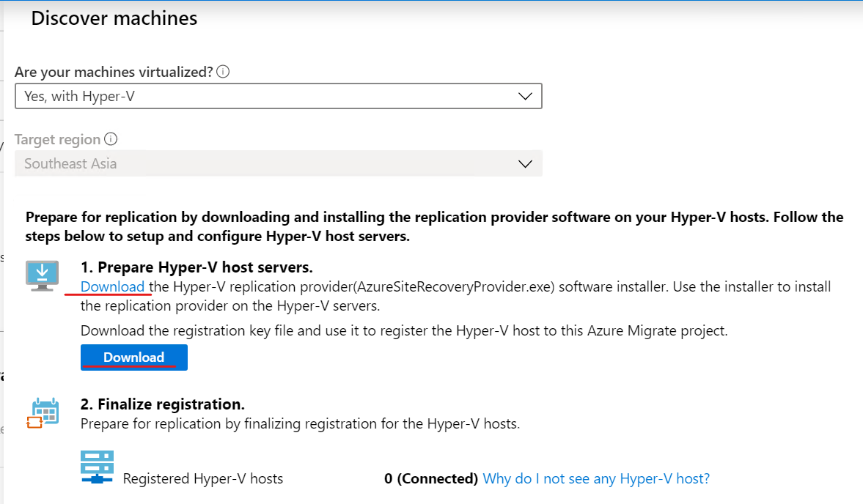Viewport: 863px width, 504px height.
Task: Click the calendar registration icon for step 2
Action: click(x=43, y=413)
